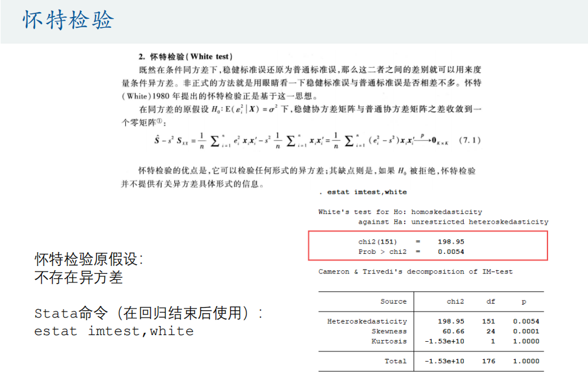The image size is (588, 383).
Task: Click the Skewness chi2 value 60.66
Action: [453, 331]
